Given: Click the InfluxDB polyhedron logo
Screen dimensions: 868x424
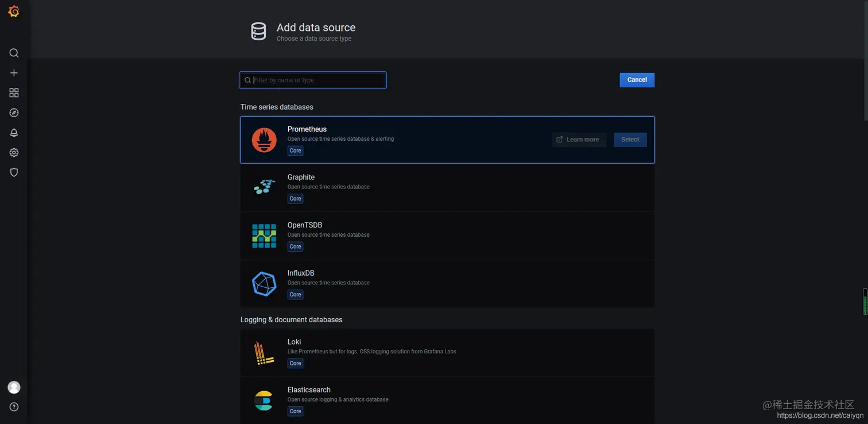Looking at the screenshot, I should [264, 284].
